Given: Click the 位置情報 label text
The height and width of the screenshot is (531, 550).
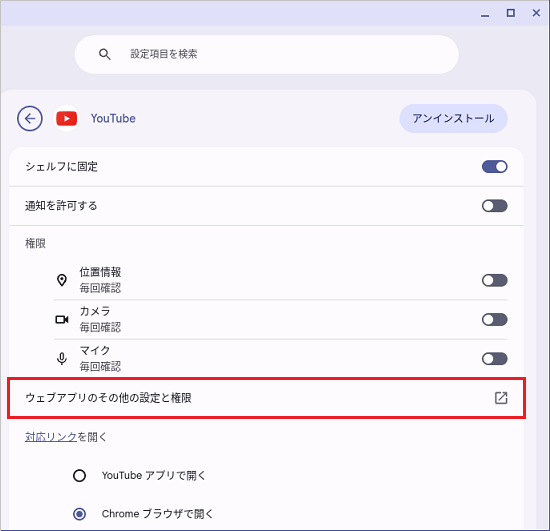Looking at the screenshot, I should point(100,272).
